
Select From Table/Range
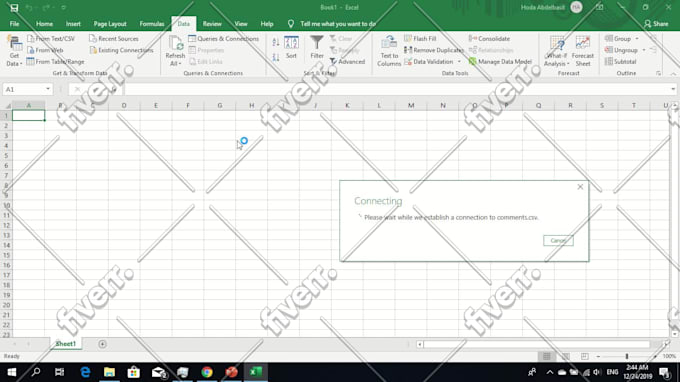click(56, 62)
